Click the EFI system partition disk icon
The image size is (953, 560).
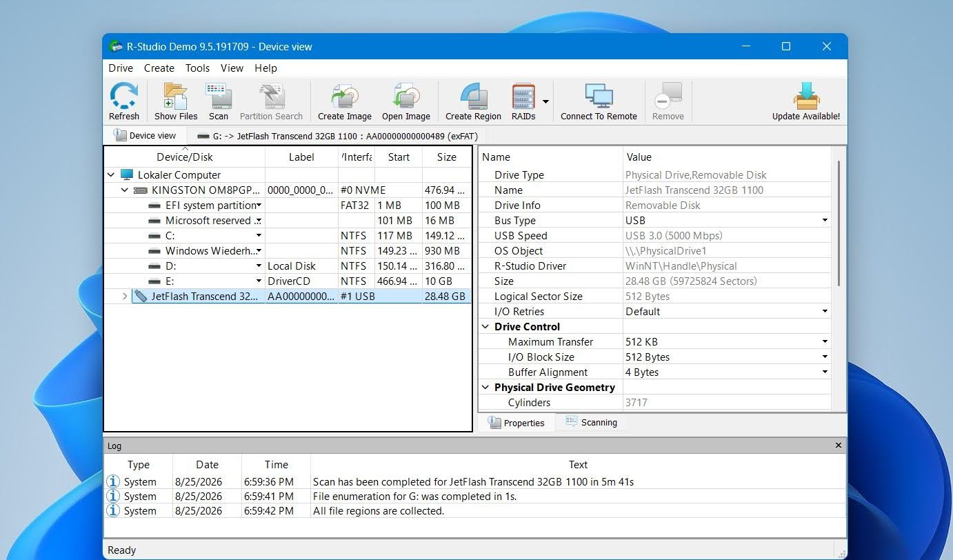154,205
